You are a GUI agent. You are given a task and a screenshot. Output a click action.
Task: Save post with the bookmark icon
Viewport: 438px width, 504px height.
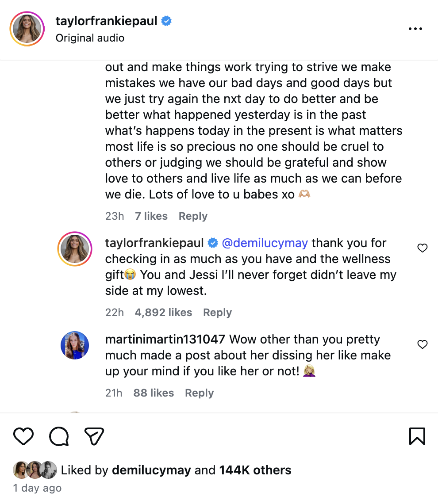click(x=417, y=436)
